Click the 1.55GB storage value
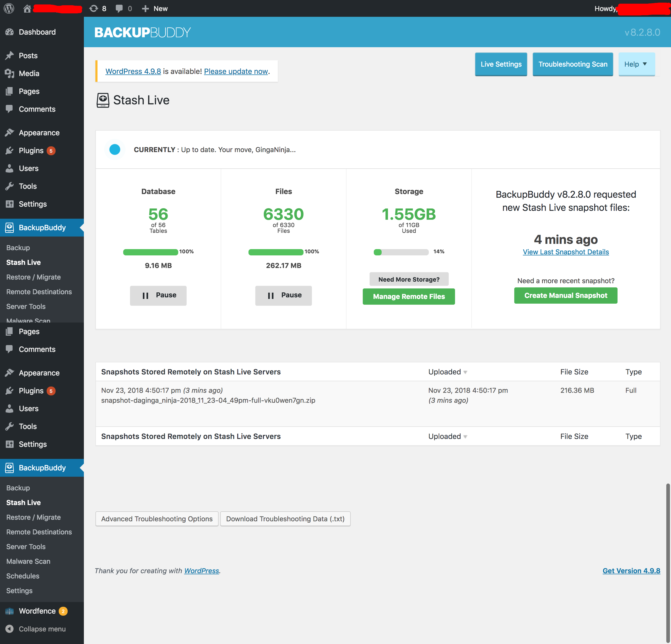Viewport: 671px width, 644px height. pos(409,214)
